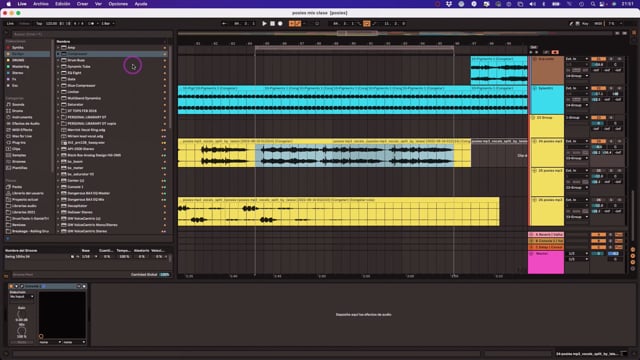The image size is (640, 360).
Task: Open the first track's Ext. In input dropdown
Action: tap(577, 59)
